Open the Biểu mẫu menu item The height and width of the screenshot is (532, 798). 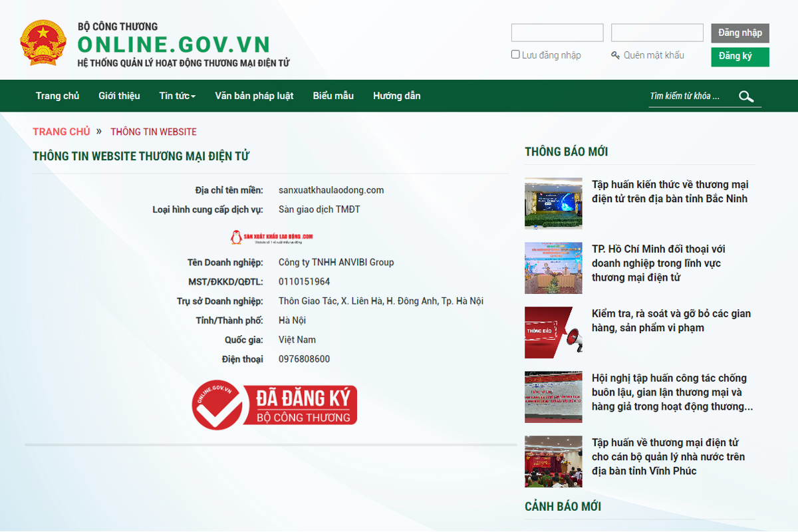pos(333,96)
